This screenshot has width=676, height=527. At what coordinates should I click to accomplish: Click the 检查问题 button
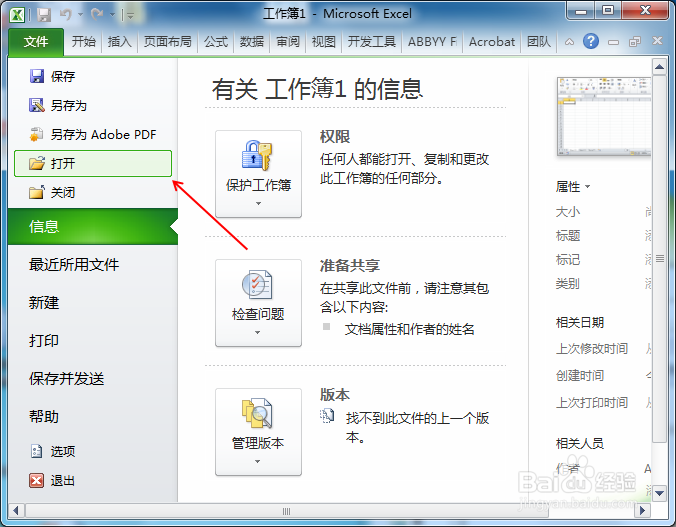click(x=258, y=303)
